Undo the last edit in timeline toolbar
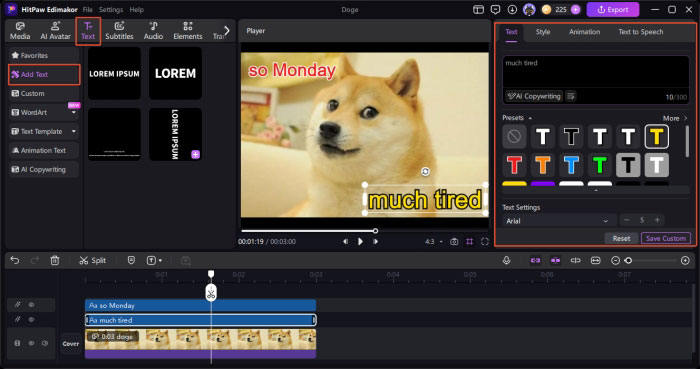700x369 pixels. (15, 260)
